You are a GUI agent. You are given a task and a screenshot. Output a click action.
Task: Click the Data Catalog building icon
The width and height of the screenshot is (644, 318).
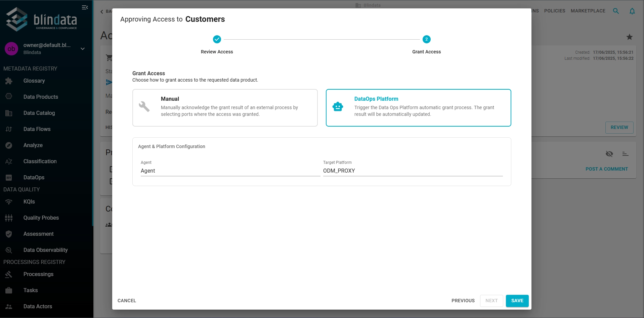9,113
